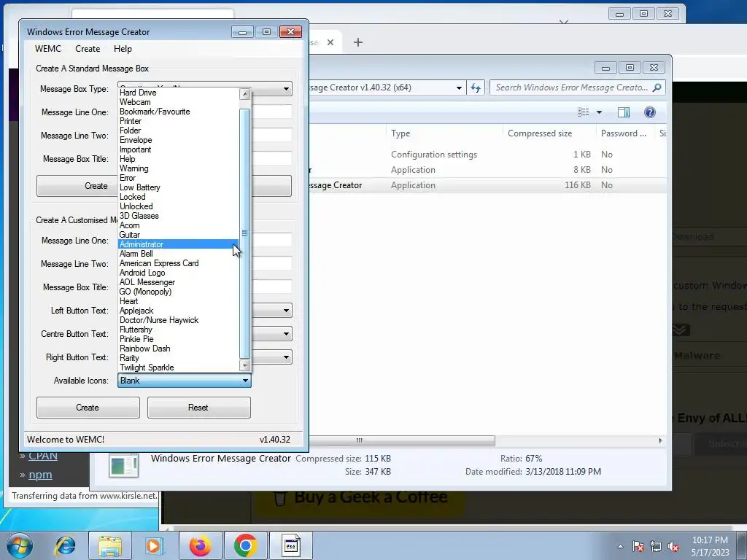Click the icon list scrollbar thumb

pos(245,233)
